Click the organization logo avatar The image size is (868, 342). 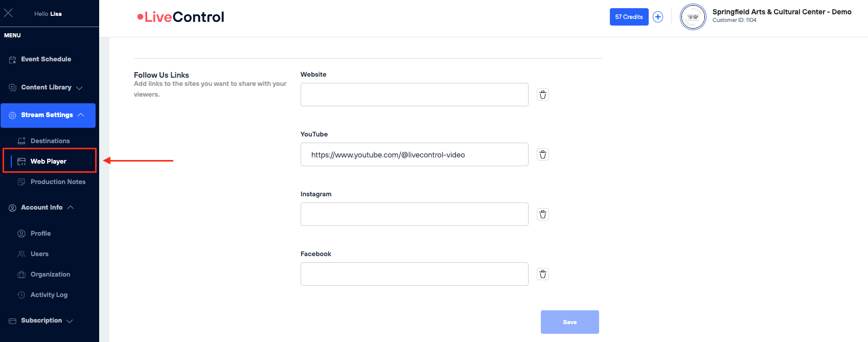(693, 17)
